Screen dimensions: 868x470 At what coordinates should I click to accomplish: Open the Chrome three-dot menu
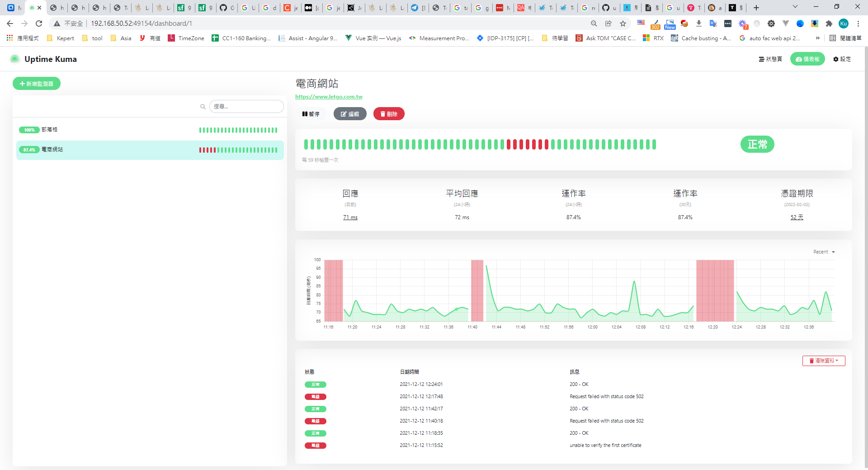tap(858, 23)
